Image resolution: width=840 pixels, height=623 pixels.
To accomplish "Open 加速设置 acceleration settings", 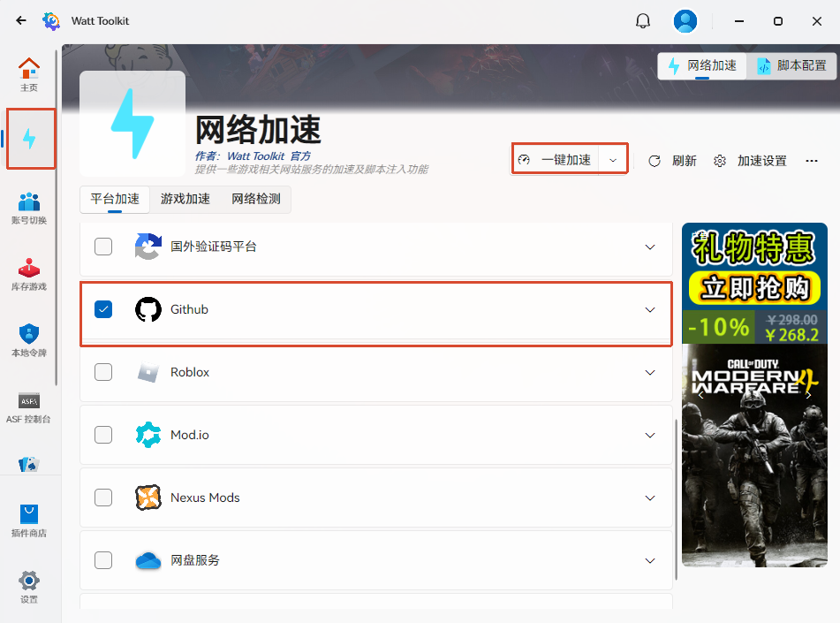I will pyautogui.click(x=750, y=161).
